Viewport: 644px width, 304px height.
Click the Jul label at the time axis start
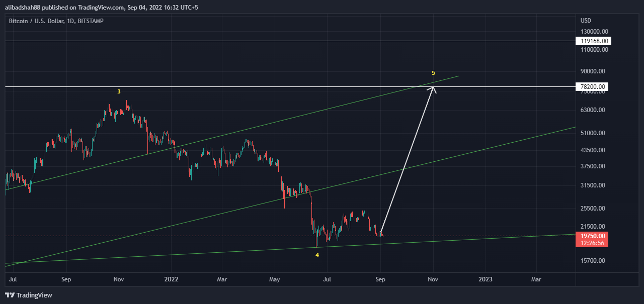[13, 278]
